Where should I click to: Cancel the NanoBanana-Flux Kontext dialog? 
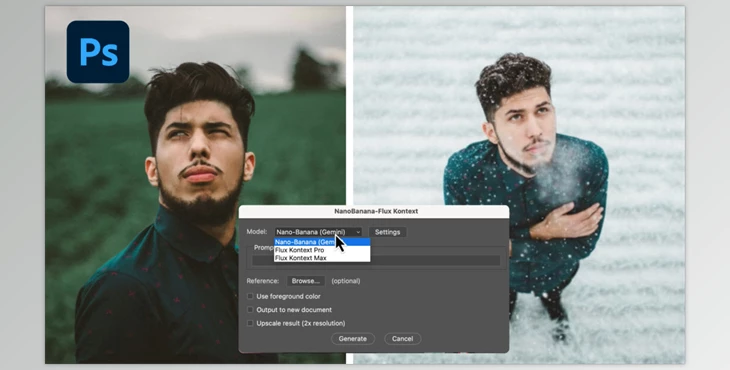pyautogui.click(x=402, y=339)
